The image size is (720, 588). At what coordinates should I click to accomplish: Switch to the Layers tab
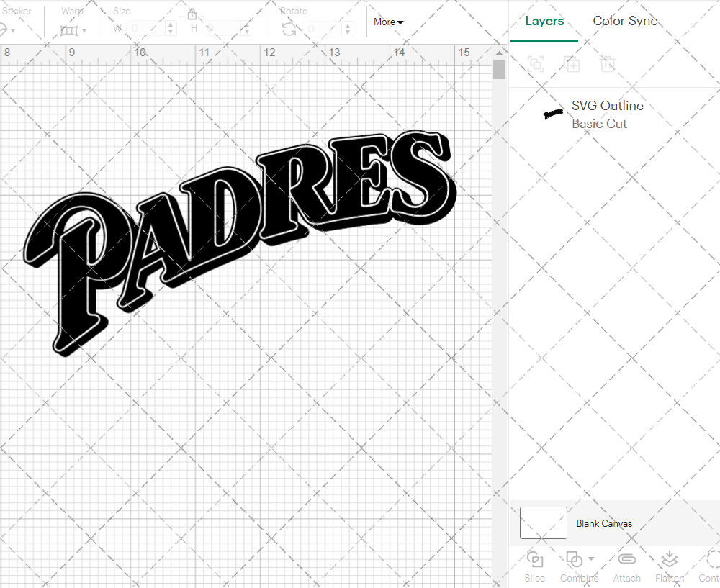pos(544,21)
